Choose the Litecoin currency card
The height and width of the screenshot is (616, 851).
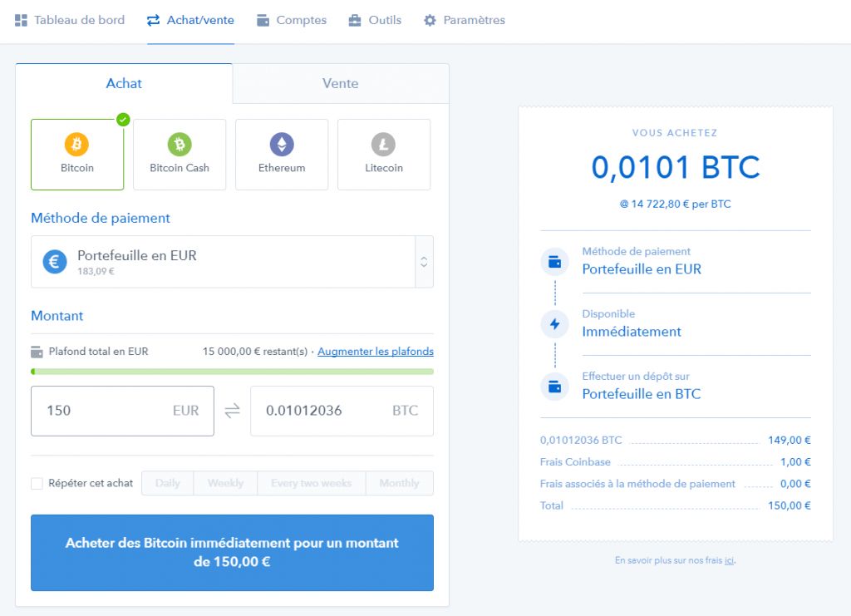click(x=384, y=155)
